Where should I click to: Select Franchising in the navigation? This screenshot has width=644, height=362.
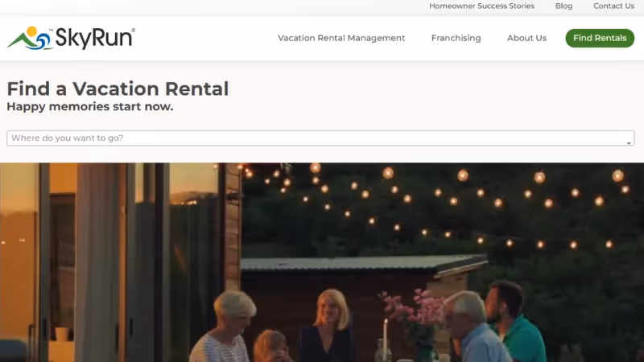tap(456, 38)
